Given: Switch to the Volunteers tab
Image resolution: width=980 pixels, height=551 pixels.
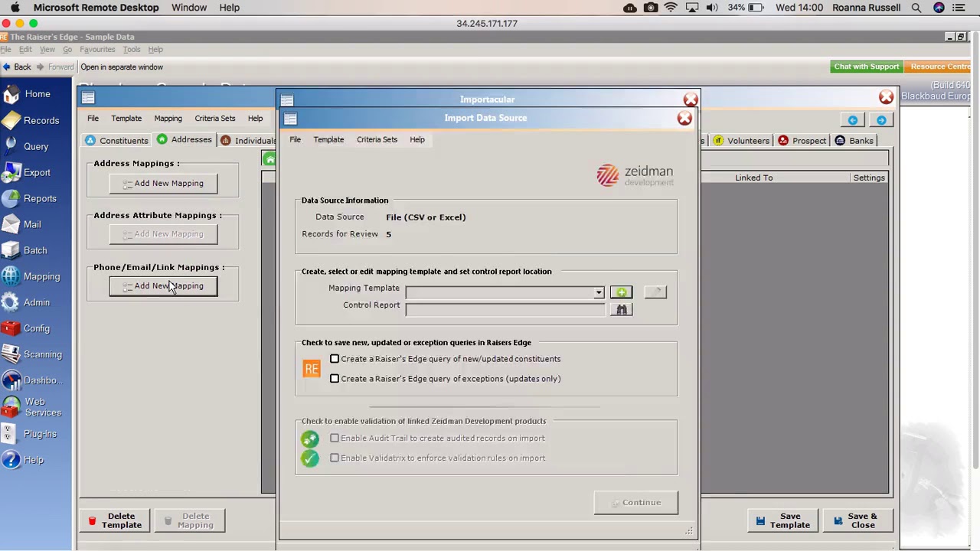Looking at the screenshot, I should (741, 141).
